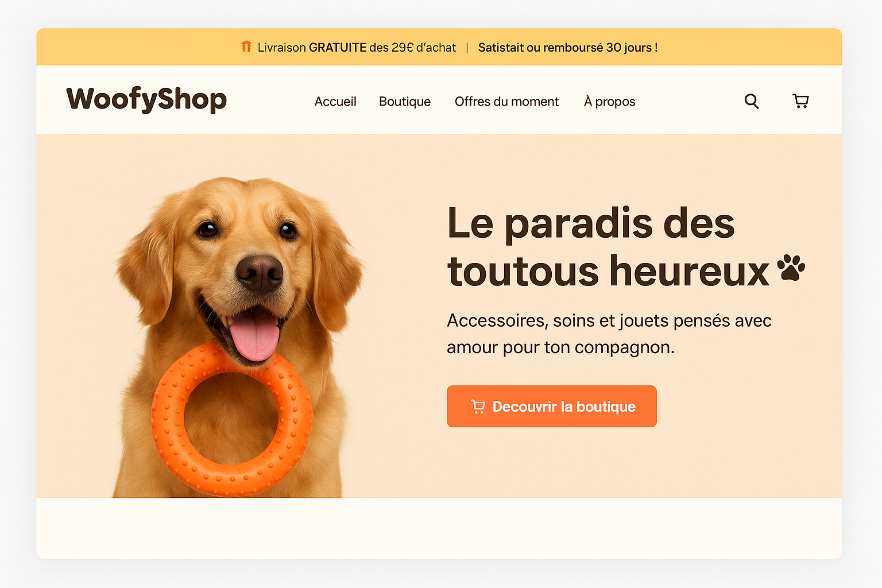Open the À propos page
This screenshot has height=588, width=882.
click(609, 102)
